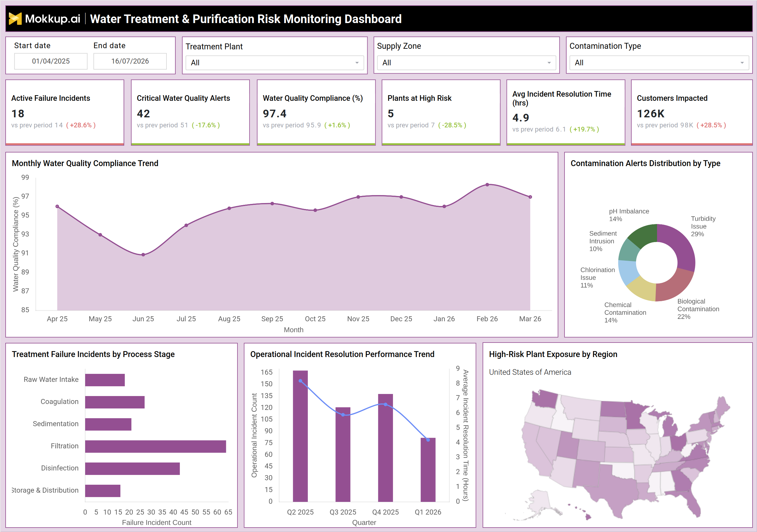Click 'High-Risk Plant Exposure by Region' title
The image size is (757, 532).
553,354
